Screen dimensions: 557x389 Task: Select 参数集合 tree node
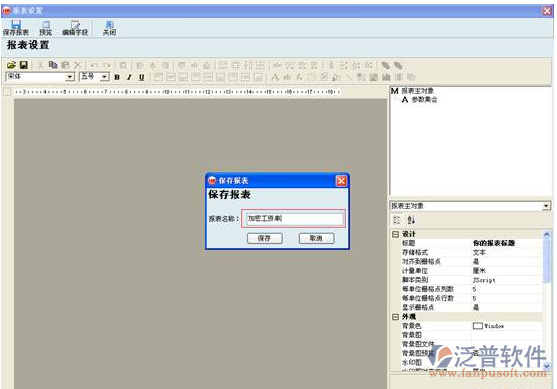tap(424, 100)
